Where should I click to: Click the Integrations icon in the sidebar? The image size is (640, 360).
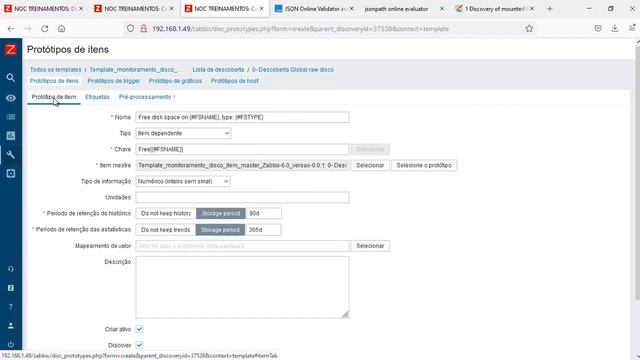click(11, 288)
